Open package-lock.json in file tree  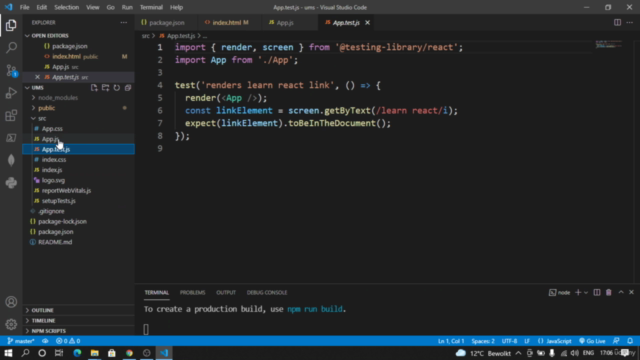(62, 222)
